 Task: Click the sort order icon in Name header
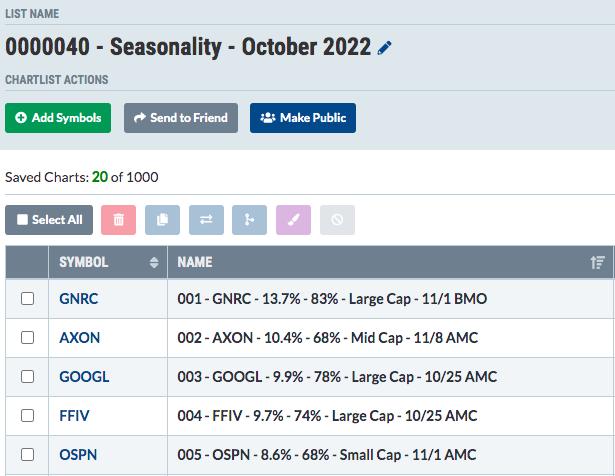click(x=597, y=262)
